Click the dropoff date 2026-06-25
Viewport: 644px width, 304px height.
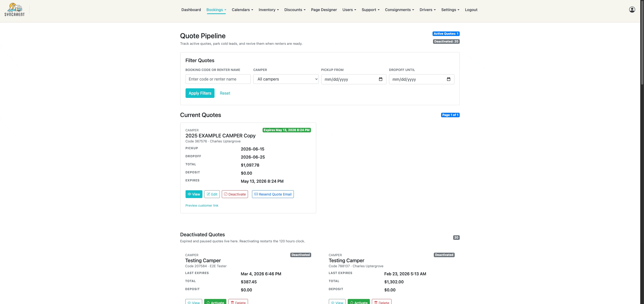coord(253,157)
